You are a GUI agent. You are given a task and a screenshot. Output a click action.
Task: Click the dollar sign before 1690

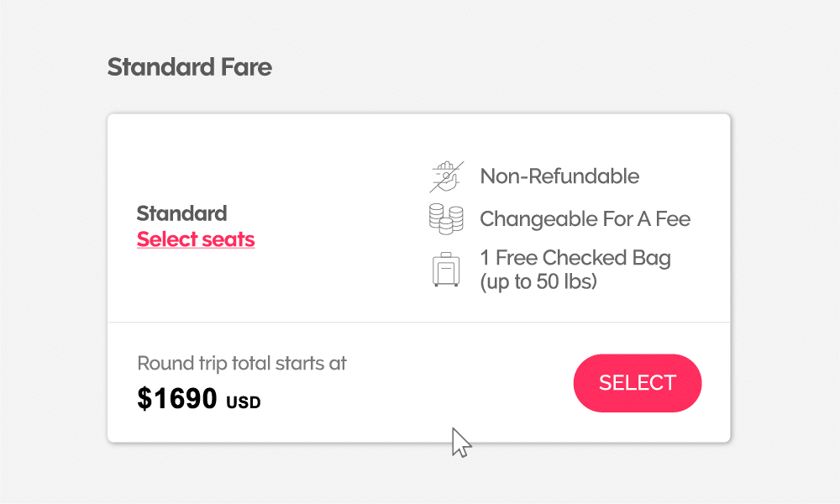coord(144,399)
